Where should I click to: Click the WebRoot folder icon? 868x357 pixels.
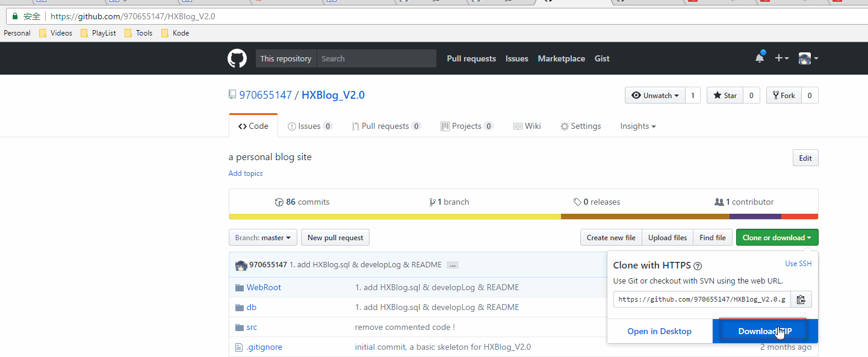coord(240,287)
